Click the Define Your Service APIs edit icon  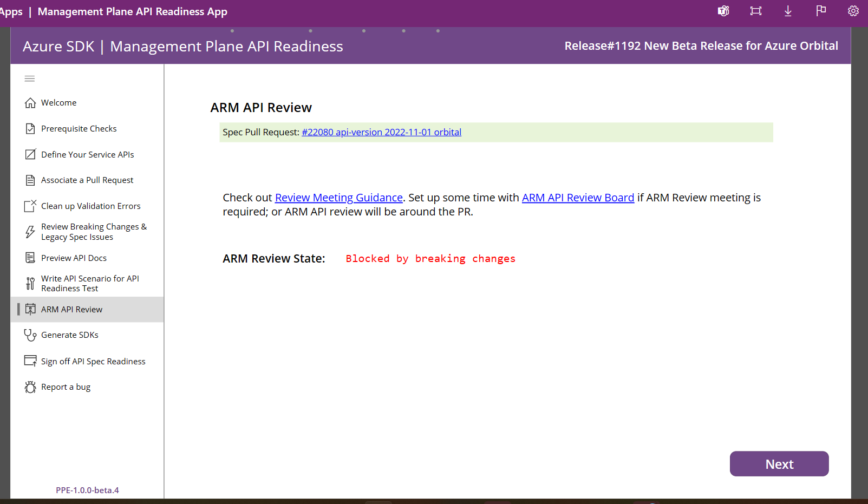(x=30, y=154)
